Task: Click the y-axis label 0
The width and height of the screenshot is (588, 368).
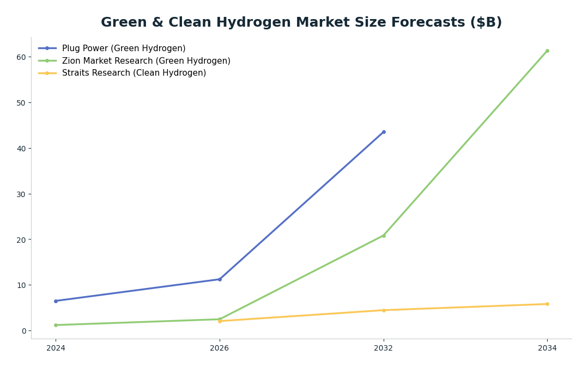Action: 24,331
